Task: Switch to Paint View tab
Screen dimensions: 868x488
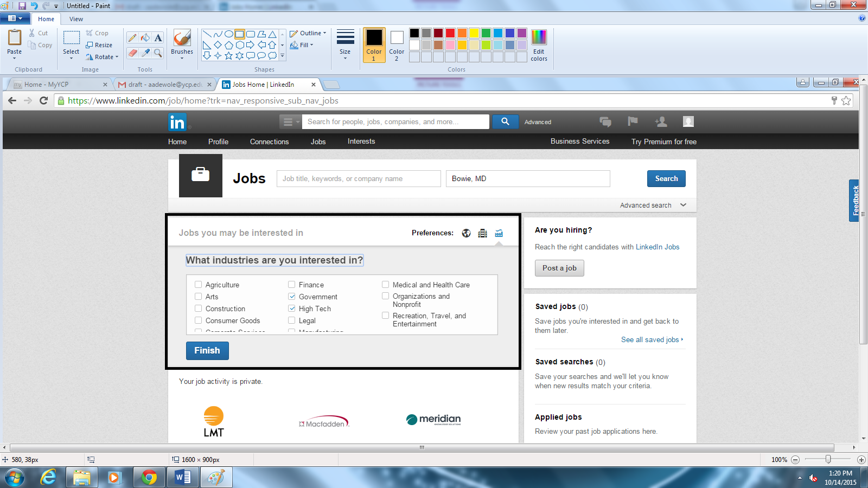Action: click(76, 19)
